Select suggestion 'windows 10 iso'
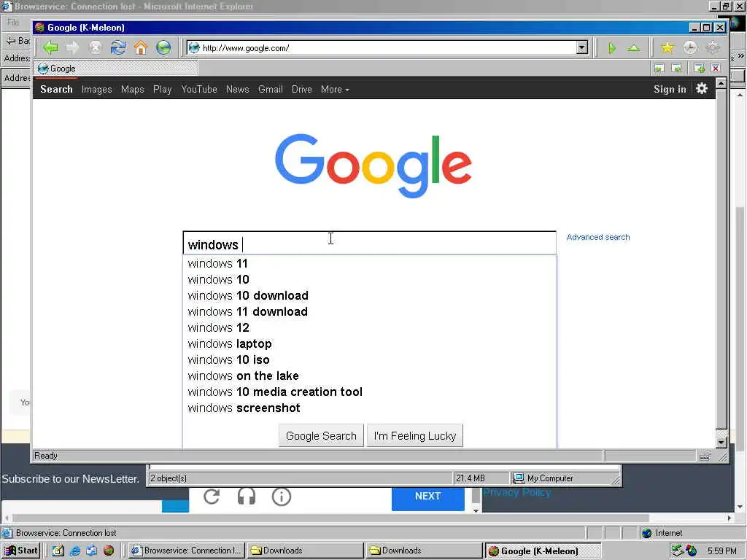The width and height of the screenshot is (747, 560). coord(370,359)
